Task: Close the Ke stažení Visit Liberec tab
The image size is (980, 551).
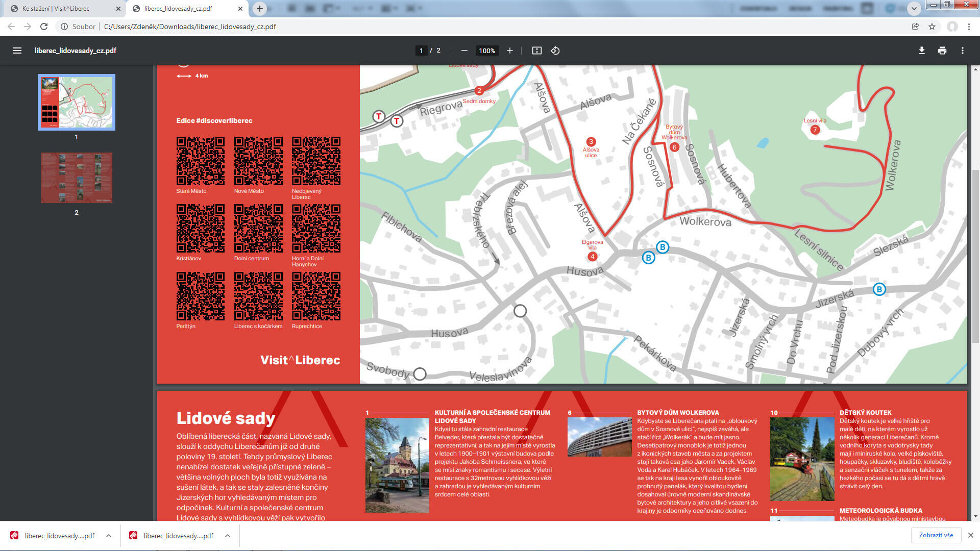Action: pos(118,9)
